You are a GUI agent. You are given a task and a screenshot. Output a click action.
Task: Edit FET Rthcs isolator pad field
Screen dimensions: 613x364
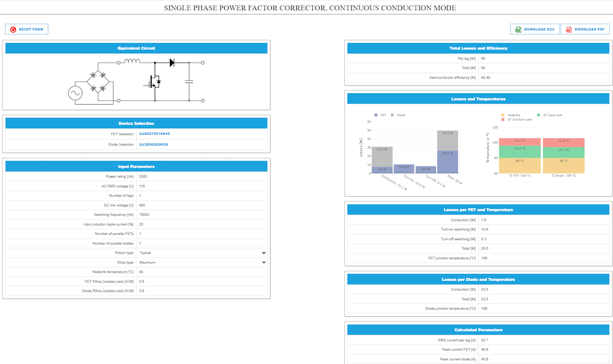202,282
